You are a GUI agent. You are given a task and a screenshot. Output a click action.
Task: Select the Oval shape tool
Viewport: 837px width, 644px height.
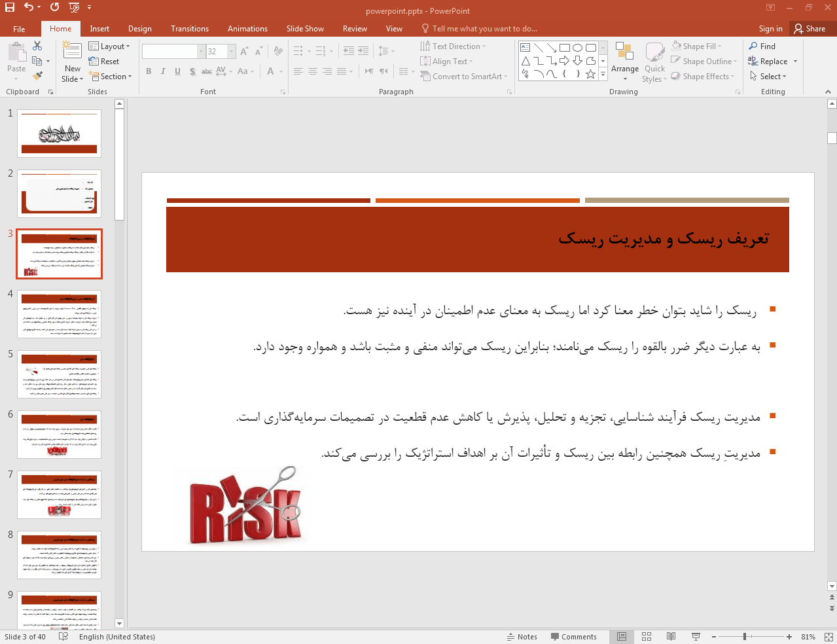[577, 47]
